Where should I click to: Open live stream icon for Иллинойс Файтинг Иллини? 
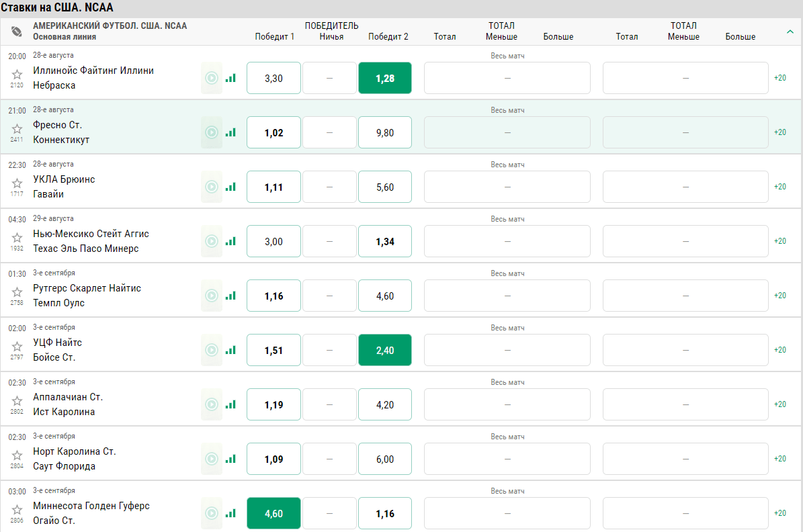[x=212, y=78]
